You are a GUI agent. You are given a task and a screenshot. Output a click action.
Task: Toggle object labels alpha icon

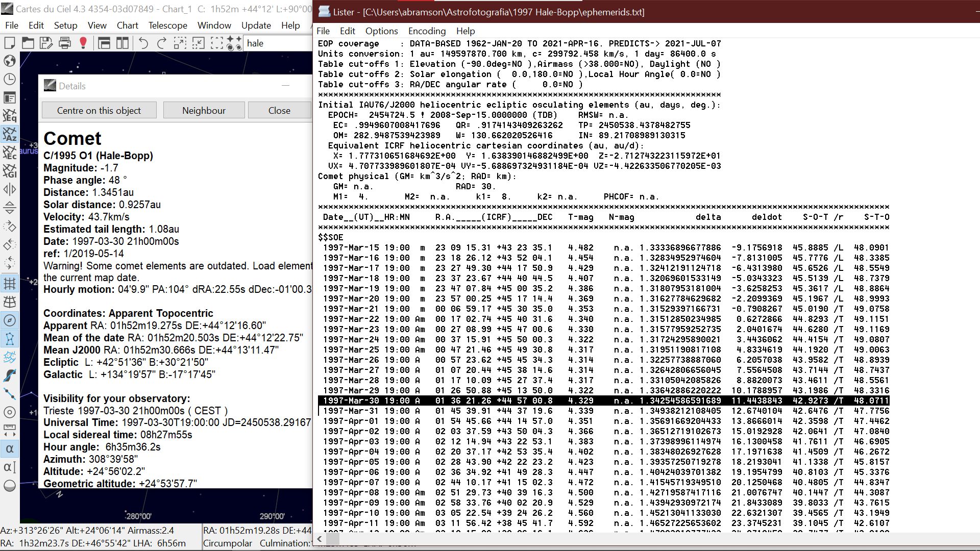coord(10,449)
